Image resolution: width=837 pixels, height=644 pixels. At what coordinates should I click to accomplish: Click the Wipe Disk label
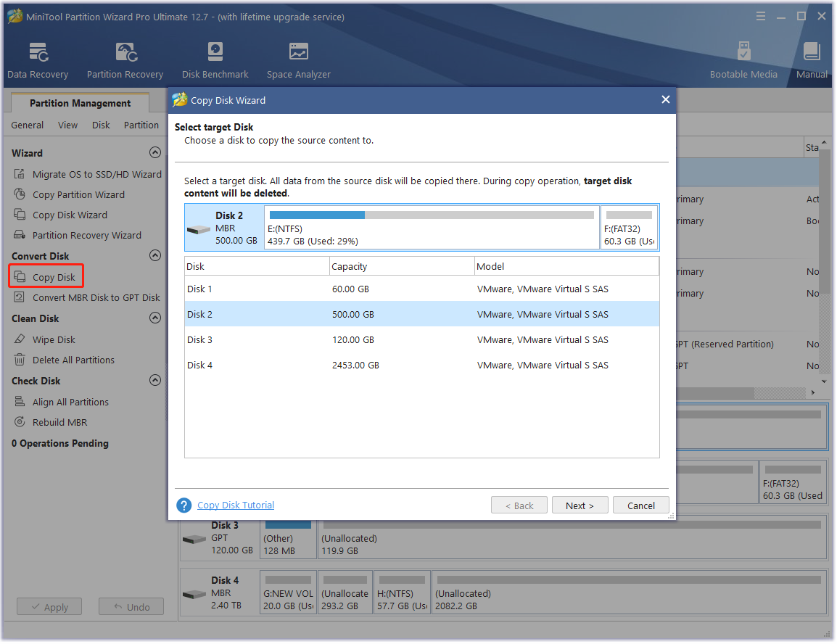pos(54,339)
